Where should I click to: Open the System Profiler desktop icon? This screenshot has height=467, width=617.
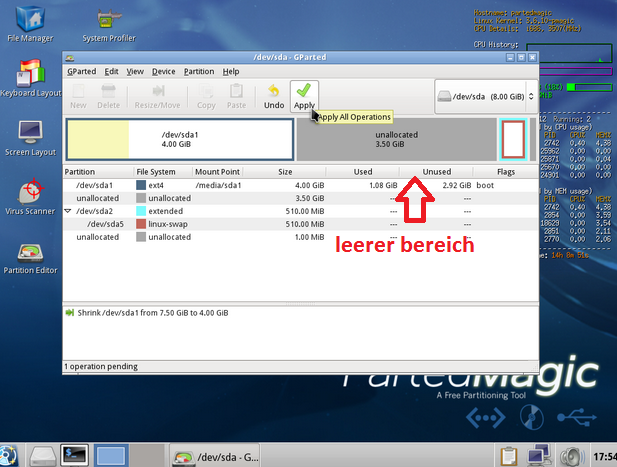click(x=109, y=24)
